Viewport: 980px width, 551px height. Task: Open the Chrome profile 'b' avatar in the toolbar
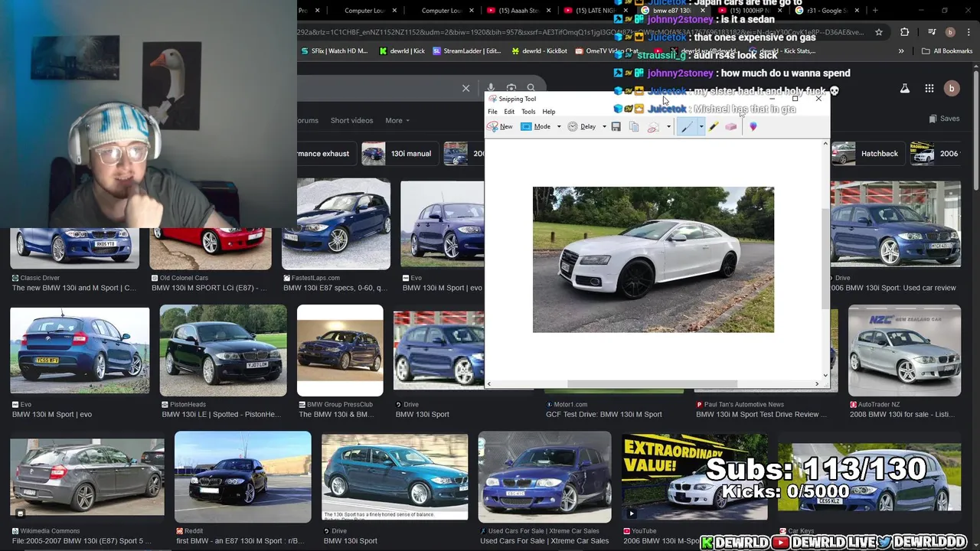[x=950, y=32]
